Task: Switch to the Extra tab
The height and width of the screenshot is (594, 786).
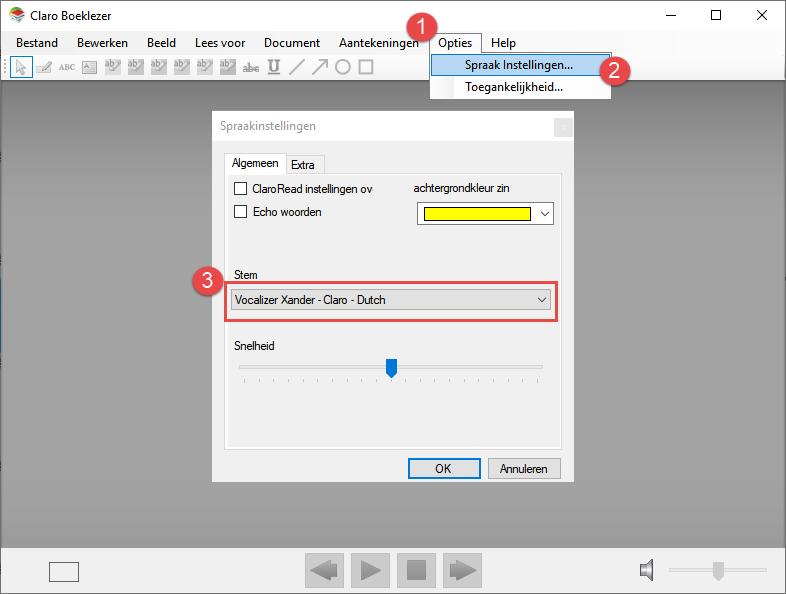Action: pyautogui.click(x=302, y=165)
